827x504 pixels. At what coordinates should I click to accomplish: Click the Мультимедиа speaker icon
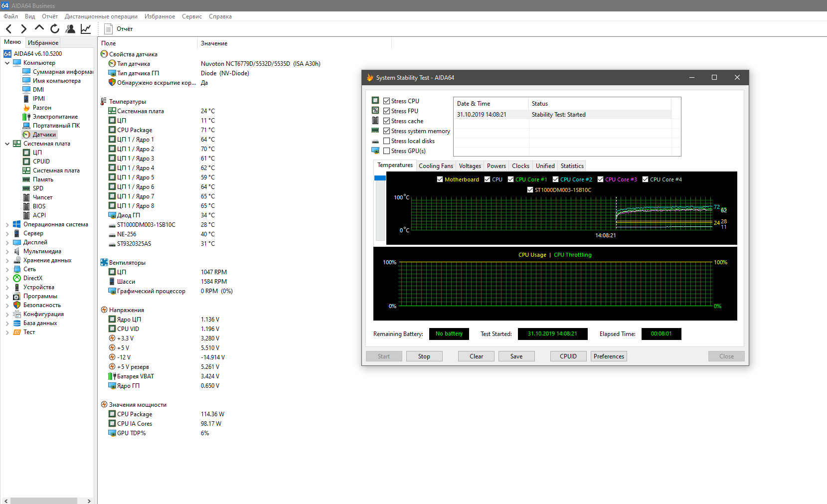point(17,251)
